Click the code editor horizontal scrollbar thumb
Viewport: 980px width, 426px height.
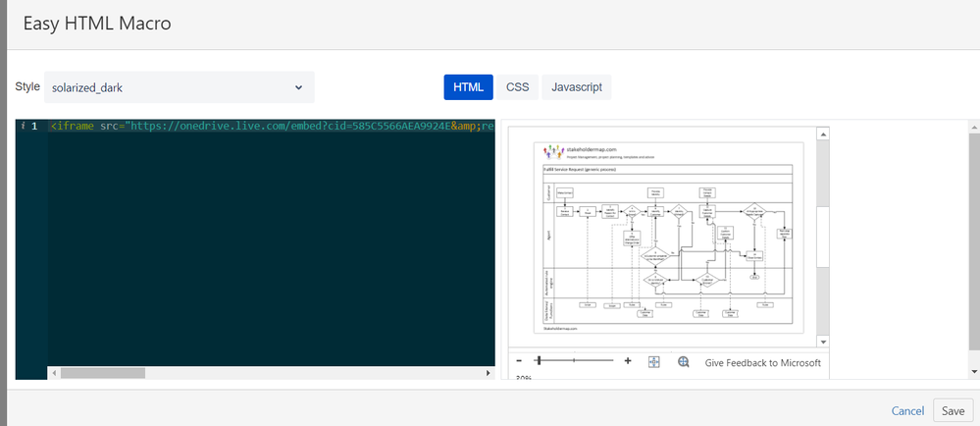pos(102,373)
